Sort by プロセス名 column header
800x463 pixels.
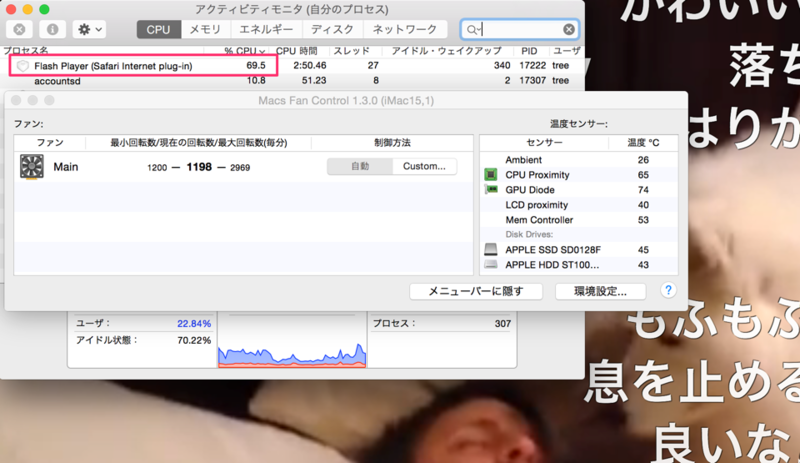26,51
